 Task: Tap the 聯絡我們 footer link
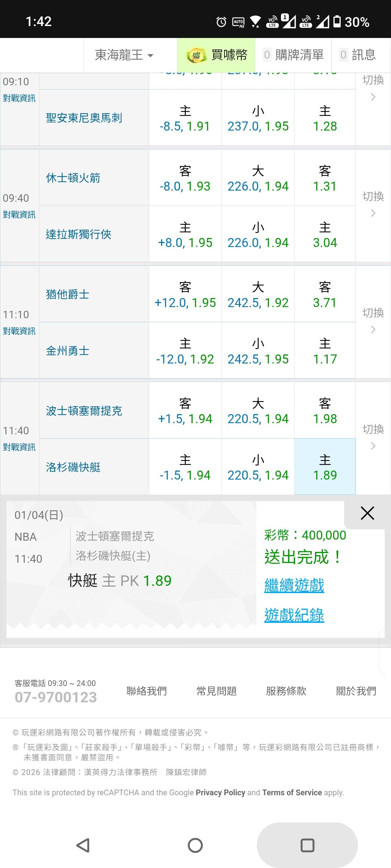pyautogui.click(x=147, y=691)
